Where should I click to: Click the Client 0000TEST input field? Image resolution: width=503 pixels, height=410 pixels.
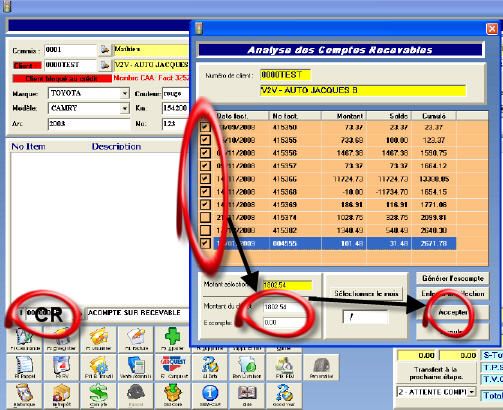pyautogui.click(x=70, y=65)
